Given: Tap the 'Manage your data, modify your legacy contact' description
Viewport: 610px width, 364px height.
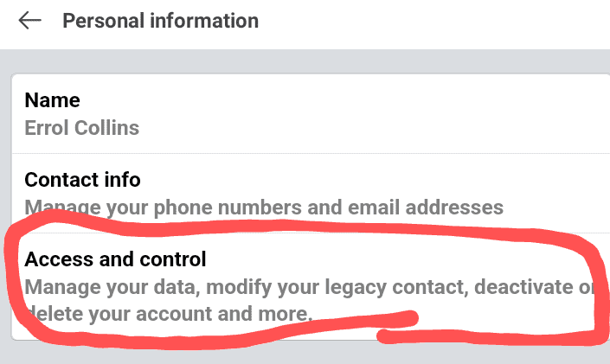Looking at the screenshot, I should (246, 287).
